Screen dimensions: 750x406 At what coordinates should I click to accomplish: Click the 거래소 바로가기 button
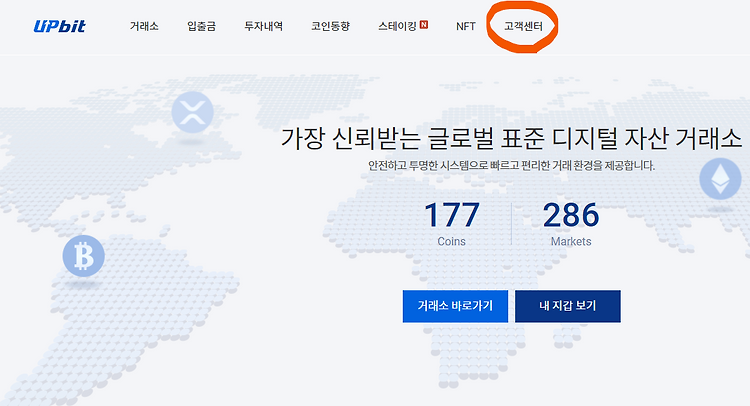[x=455, y=306]
